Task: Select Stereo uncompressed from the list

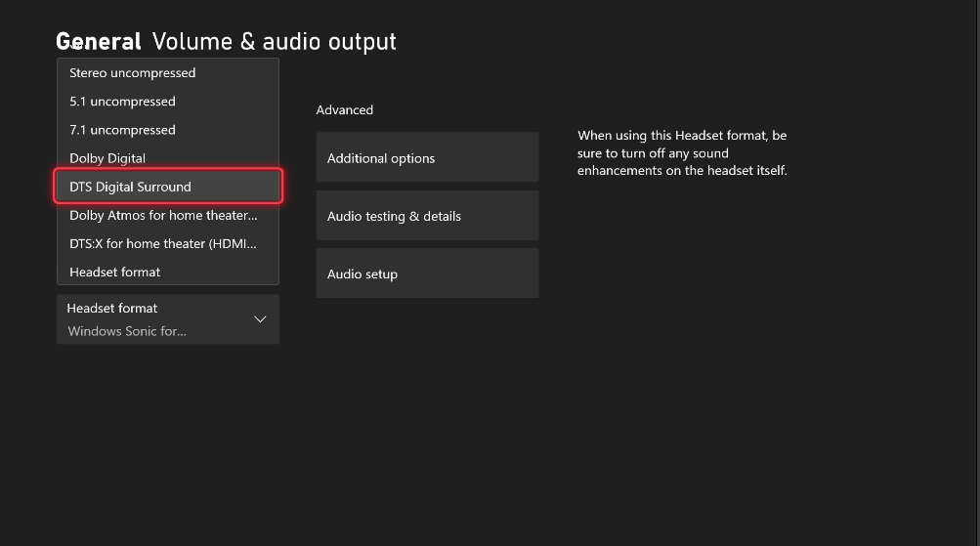Action: tap(132, 73)
